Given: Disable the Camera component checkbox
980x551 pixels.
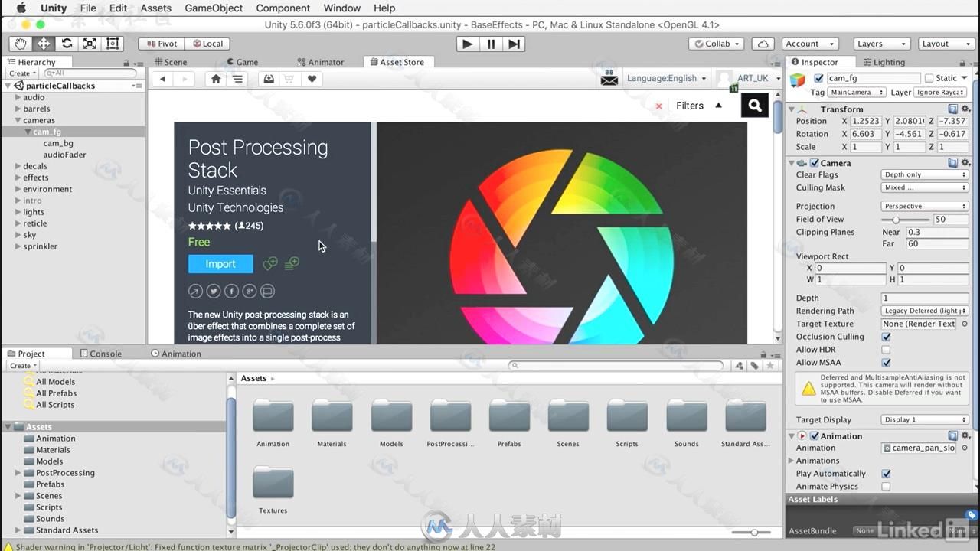Looking at the screenshot, I should (815, 163).
